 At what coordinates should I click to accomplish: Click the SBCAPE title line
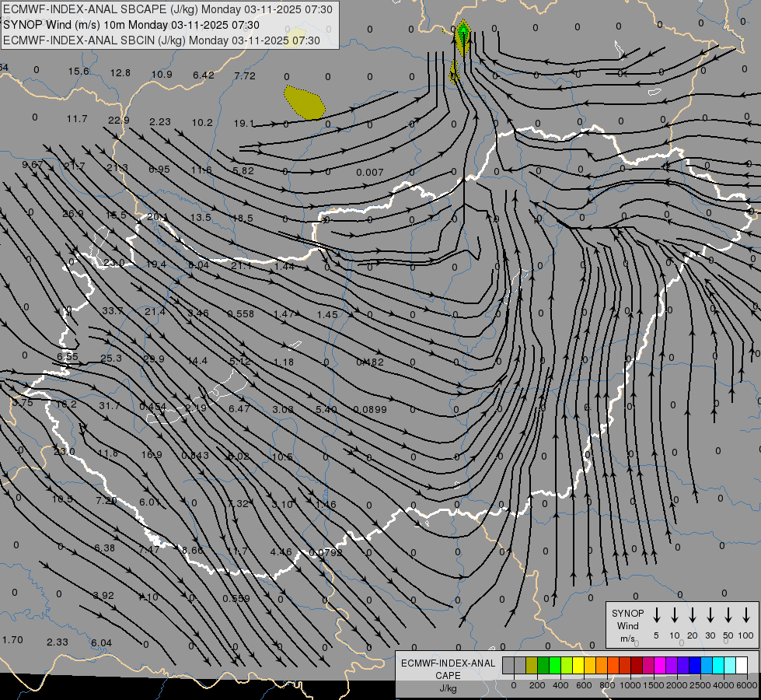pyautogui.click(x=167, y=9)
